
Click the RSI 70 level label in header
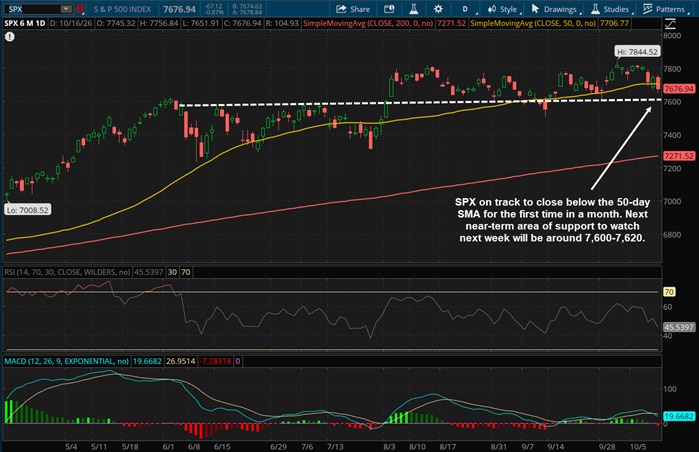click(x=186, y=272)
